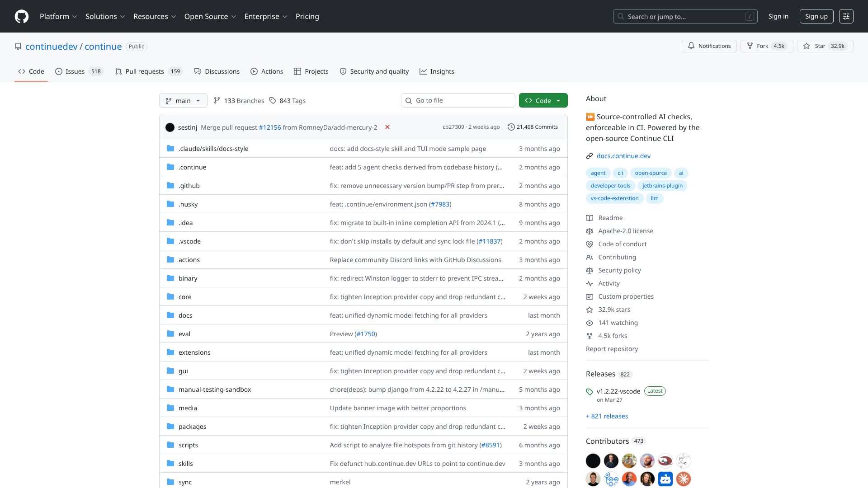Image resolution: width=868 pixels, height=488 pixels.
Task: Click the folder icon for core
Action: [x=170, y=296]
